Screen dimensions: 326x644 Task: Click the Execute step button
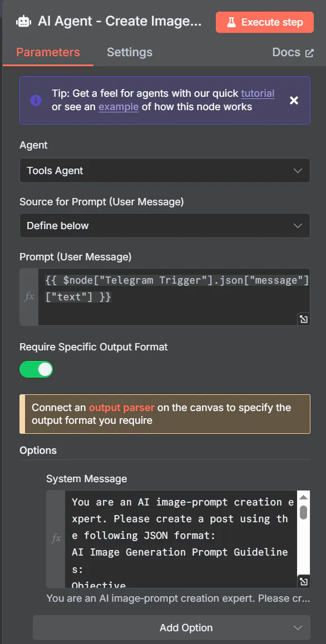coord(265,22)
